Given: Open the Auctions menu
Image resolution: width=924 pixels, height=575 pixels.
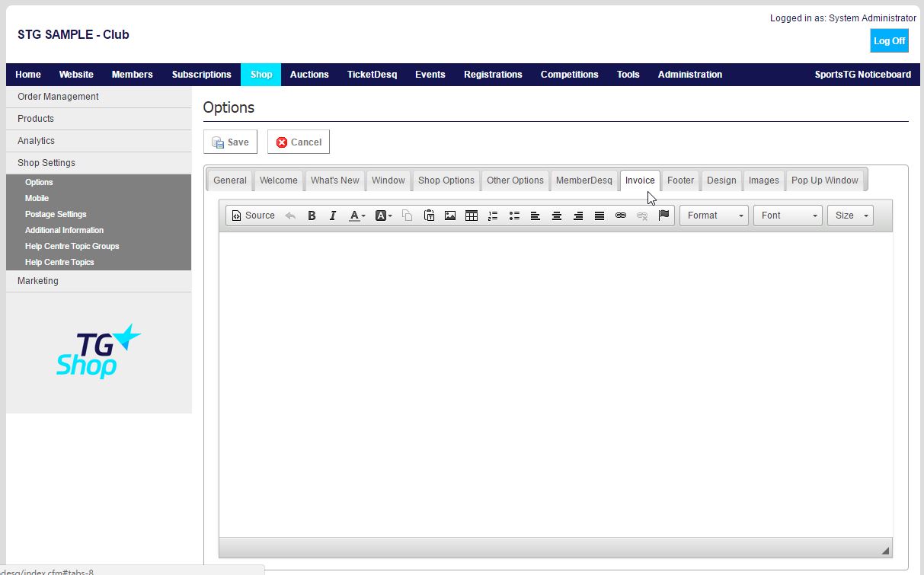Looking at the screenshot, I should 309,75.
